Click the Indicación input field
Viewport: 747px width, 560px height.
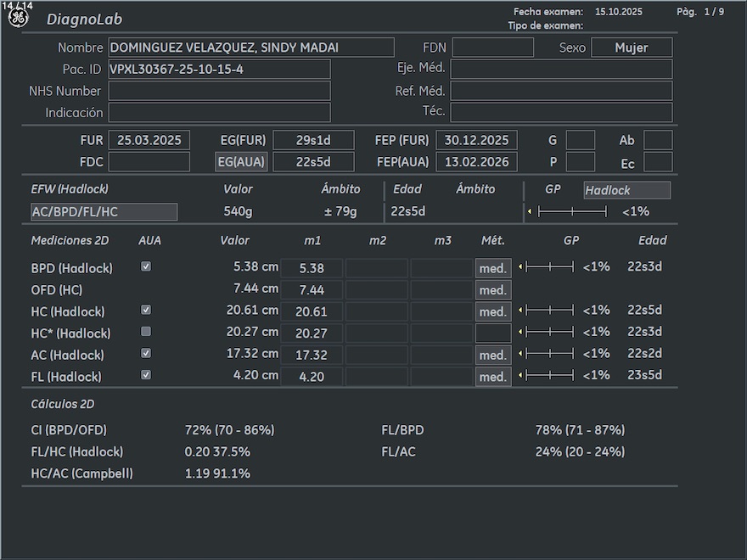coord(219,113)
